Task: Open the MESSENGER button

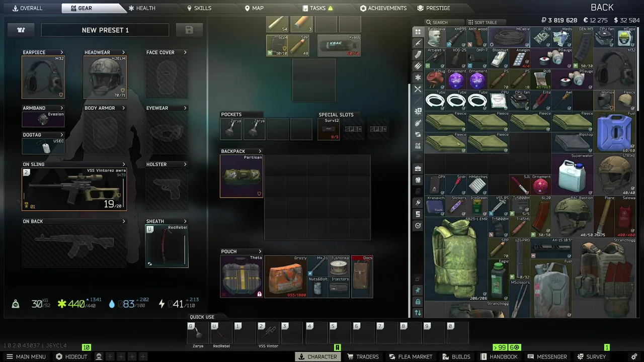Action: tap(547, 356)
